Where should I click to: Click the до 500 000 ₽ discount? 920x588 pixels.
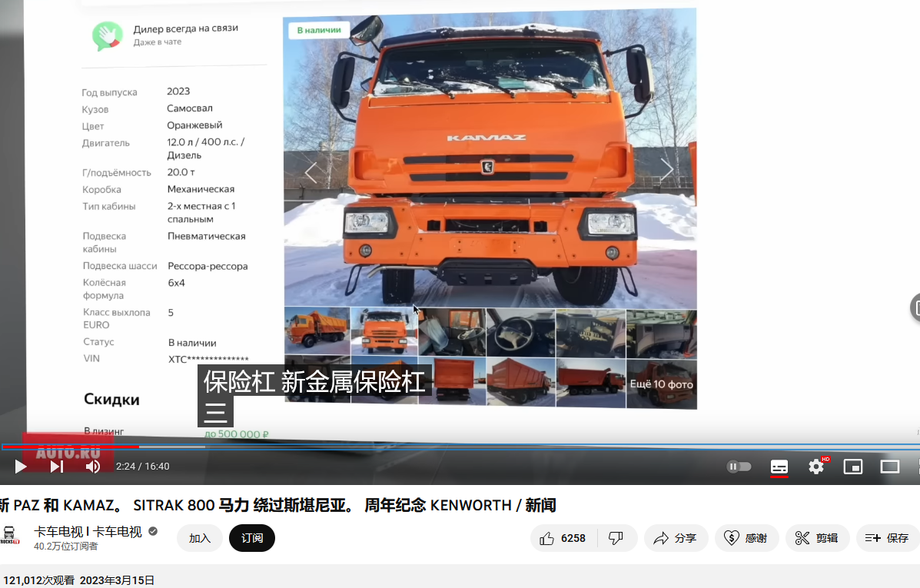click(x=237, y=434)
